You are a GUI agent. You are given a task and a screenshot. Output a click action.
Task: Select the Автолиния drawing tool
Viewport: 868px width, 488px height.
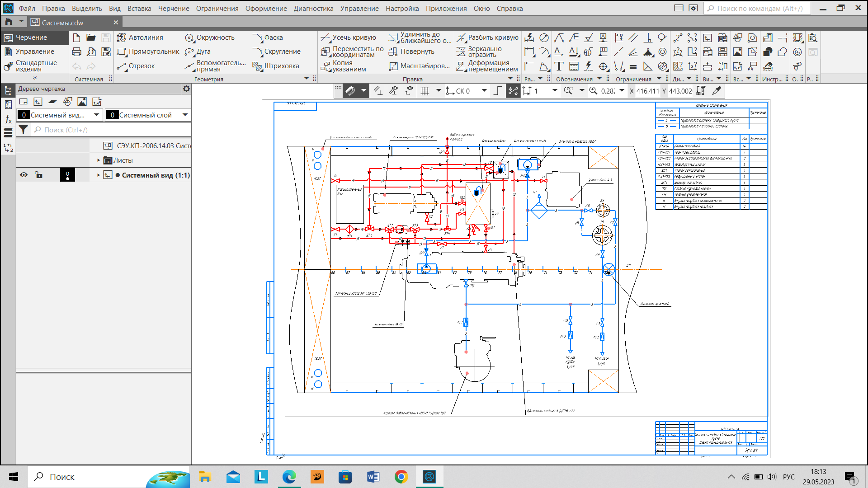click(140, 38)
